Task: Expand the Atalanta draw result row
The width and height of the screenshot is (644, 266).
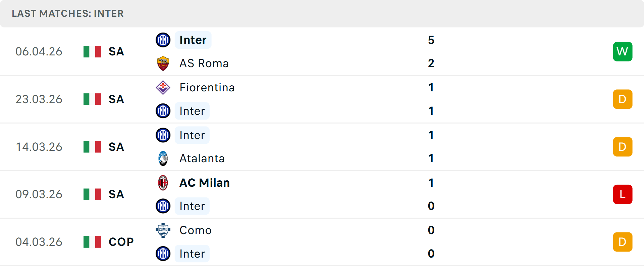Action: (x=322, y=147)
